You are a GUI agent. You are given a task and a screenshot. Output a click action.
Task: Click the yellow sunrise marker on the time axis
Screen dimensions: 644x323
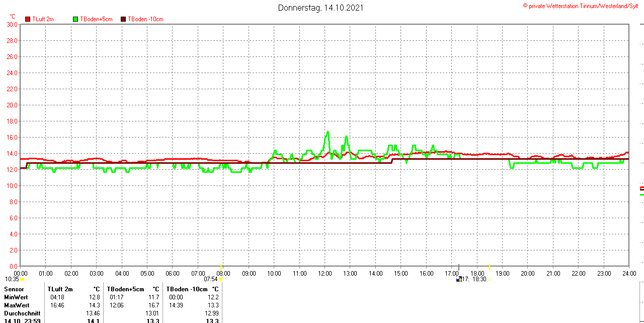click(x=220, y=266)
